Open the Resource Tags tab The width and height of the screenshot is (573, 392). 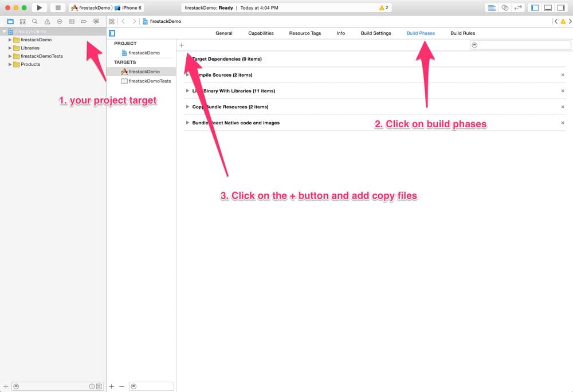[x=305, y=33]
